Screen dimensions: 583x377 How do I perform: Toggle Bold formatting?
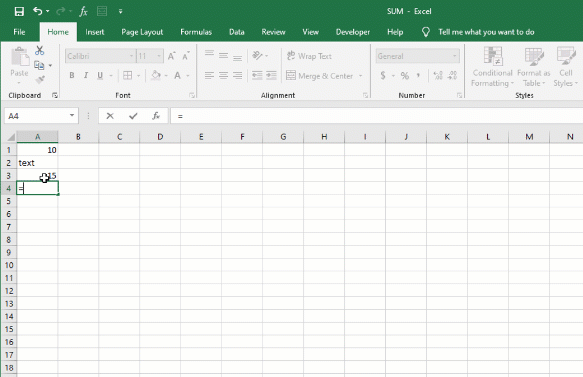click(72, 75)
